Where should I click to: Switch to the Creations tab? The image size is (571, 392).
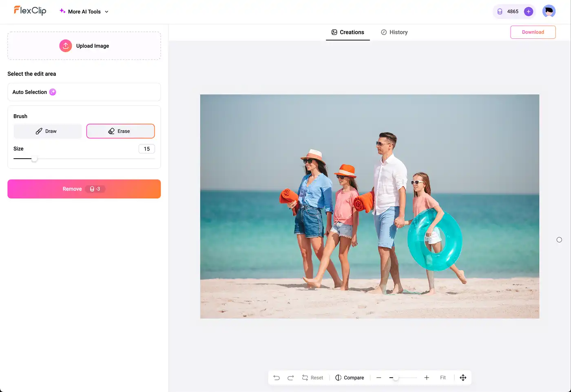pyautogui.click(x=348, y=32)
